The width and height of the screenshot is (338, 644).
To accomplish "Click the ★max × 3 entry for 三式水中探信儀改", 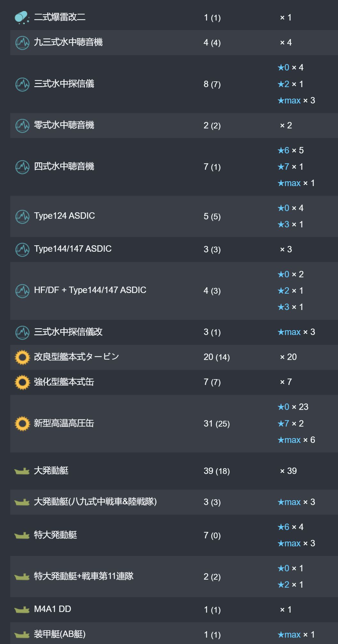I will click(x=296, y=332).
